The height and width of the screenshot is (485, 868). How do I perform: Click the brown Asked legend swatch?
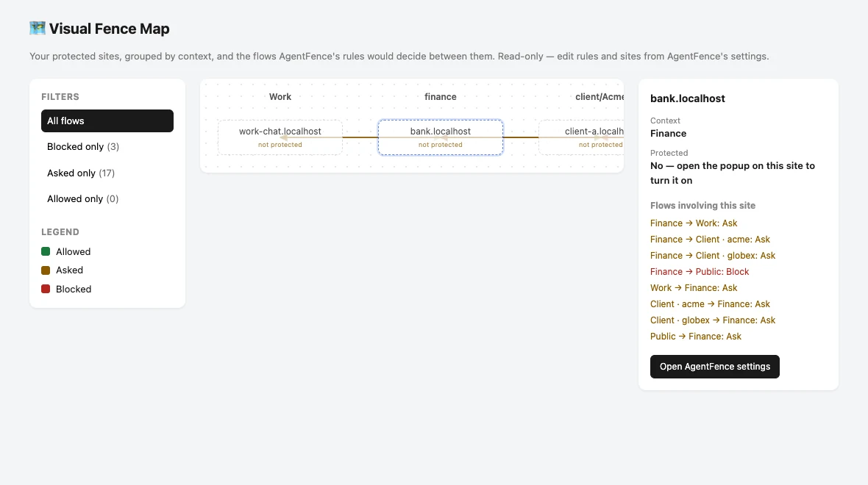pos(46,270)
